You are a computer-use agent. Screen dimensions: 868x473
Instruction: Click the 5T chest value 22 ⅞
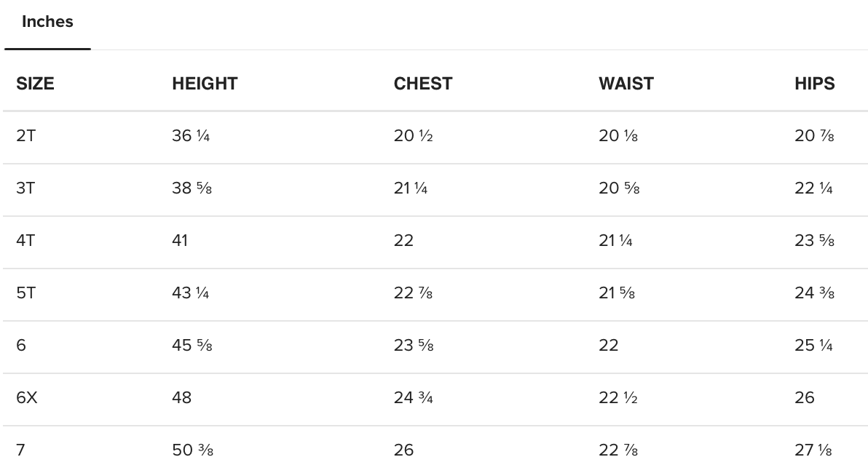[x=414, y=293]
